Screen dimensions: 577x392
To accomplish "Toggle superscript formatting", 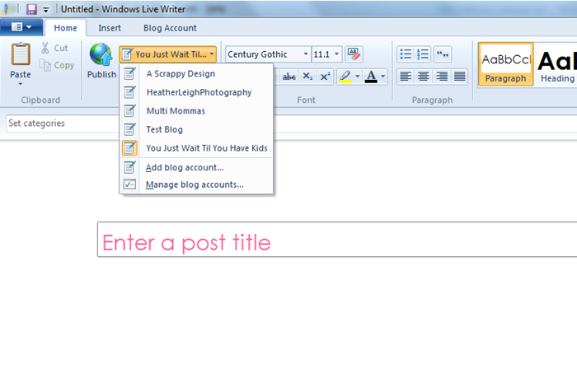I will coord(325,77).
